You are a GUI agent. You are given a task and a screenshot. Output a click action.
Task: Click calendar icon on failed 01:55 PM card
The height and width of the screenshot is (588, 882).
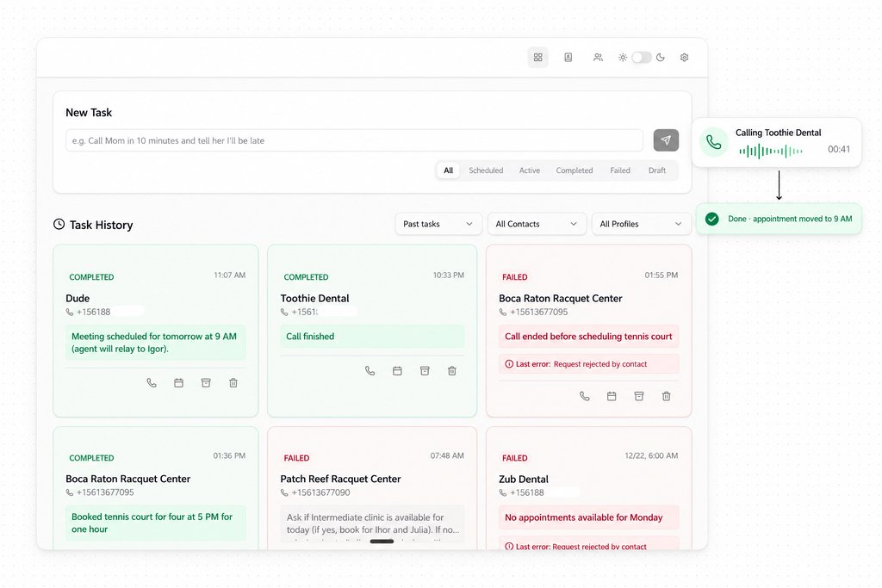(x=612, y=396)
